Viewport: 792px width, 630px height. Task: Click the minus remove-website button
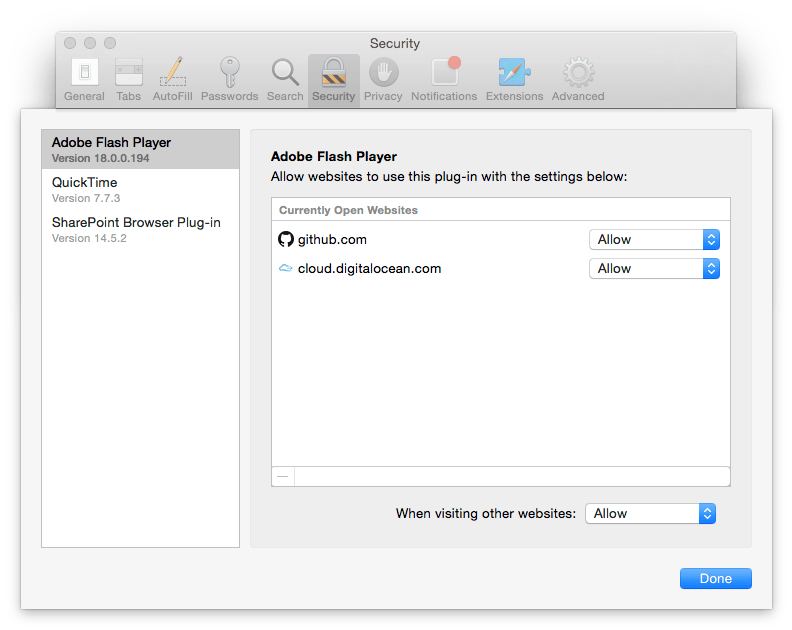(283, 477)
